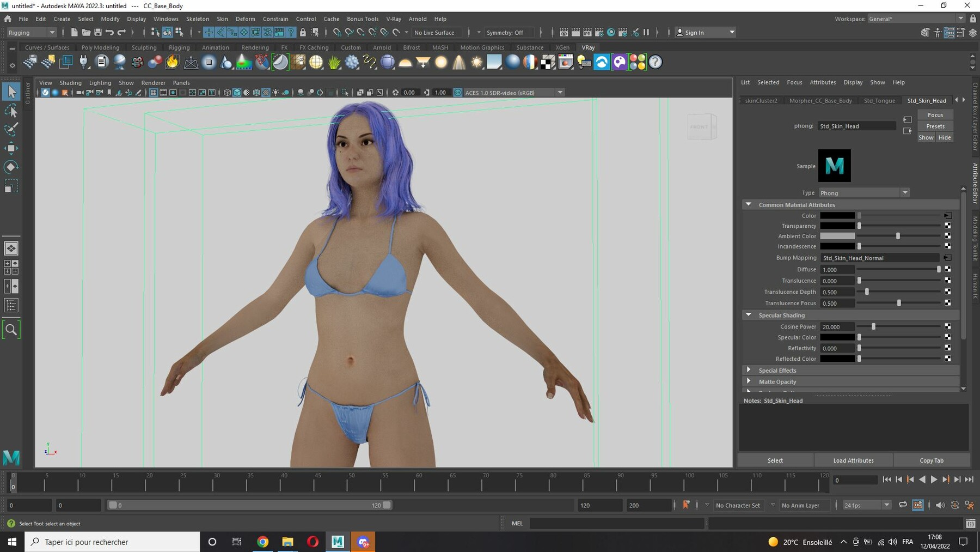Image resolution: width=980 pixels, height=552 pixels.
Task: Click the save scene icon
Action: [x=98, y=32]
